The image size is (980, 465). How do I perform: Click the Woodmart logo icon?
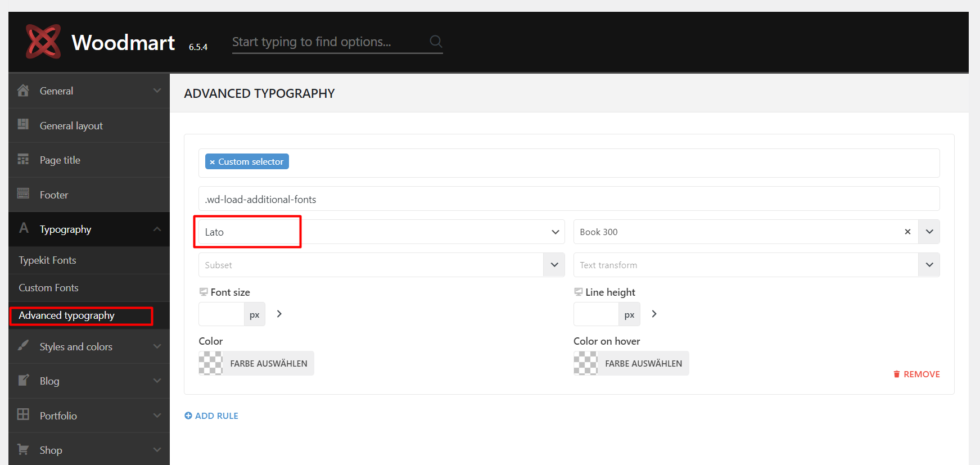click(x=43, y=42)
